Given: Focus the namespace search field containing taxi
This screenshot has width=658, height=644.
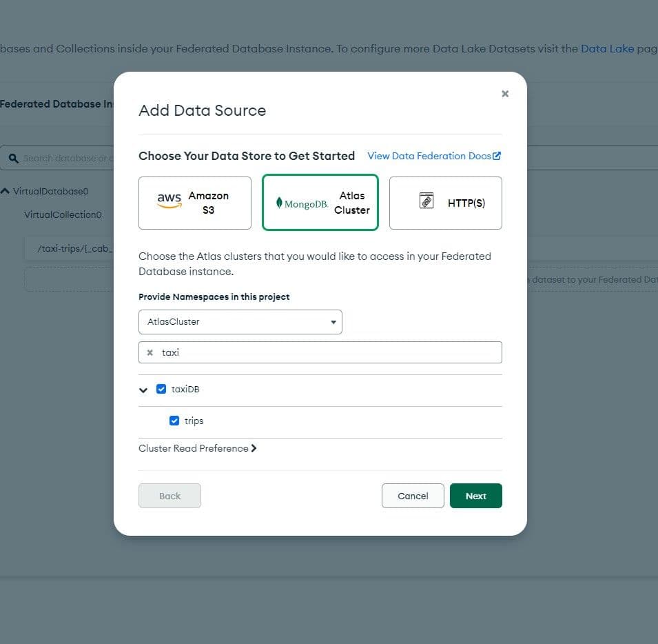Looking at the screenshot, I should tap(331, 352).
